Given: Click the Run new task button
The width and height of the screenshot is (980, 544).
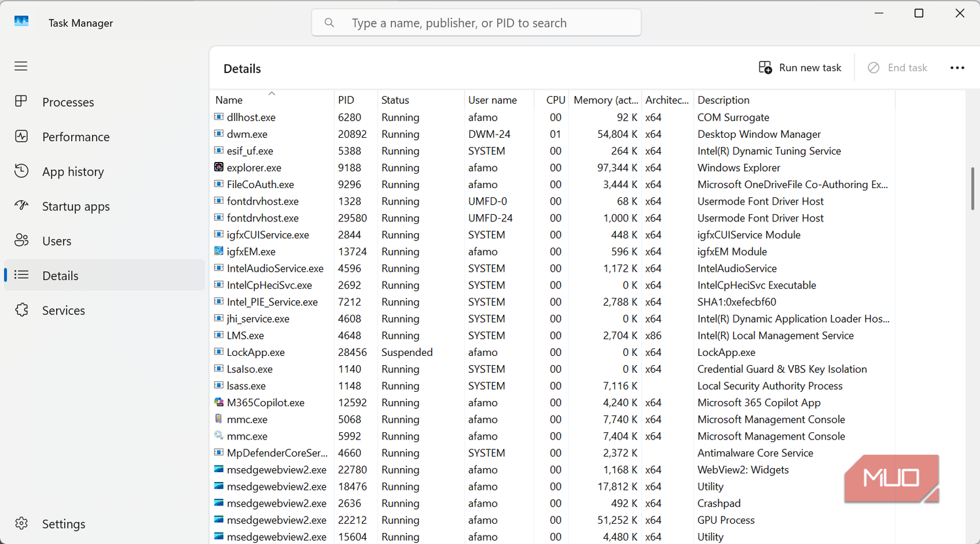Looking at the screenshot, I should coord(800,68).
